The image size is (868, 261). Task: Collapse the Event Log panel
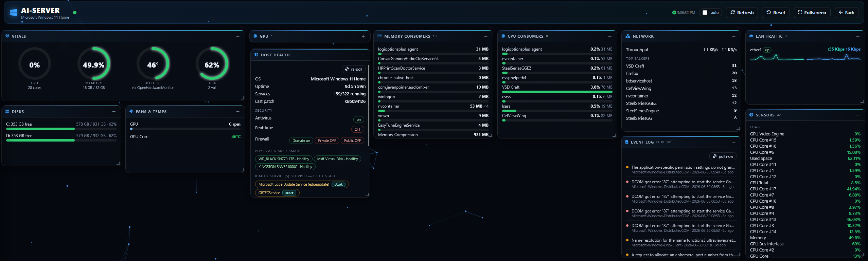click(734, 142)
